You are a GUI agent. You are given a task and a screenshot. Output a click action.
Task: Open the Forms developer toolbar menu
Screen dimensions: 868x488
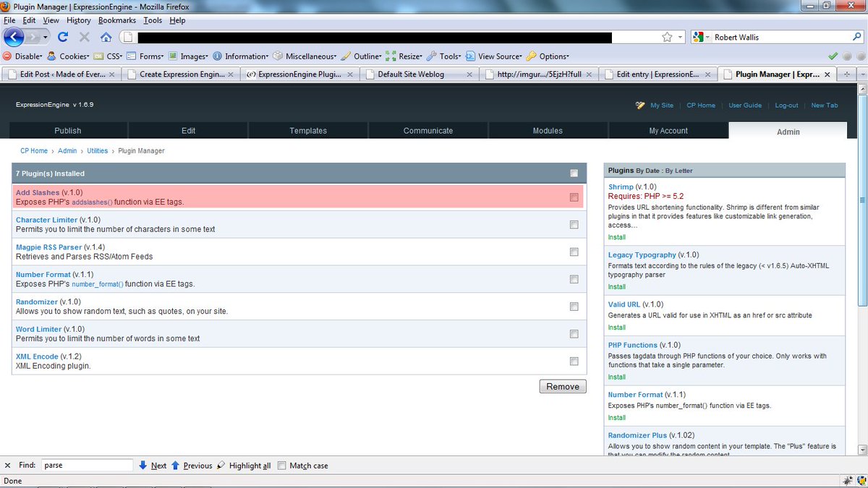[146, 56]
